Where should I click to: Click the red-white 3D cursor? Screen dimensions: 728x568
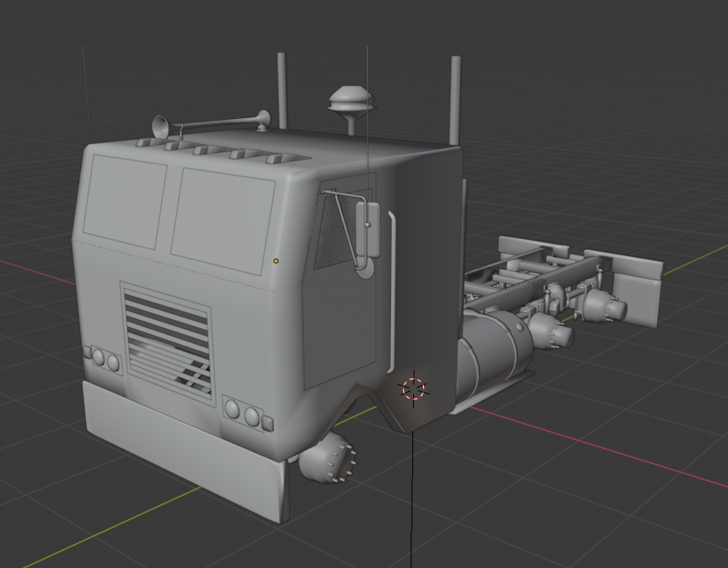414,389
